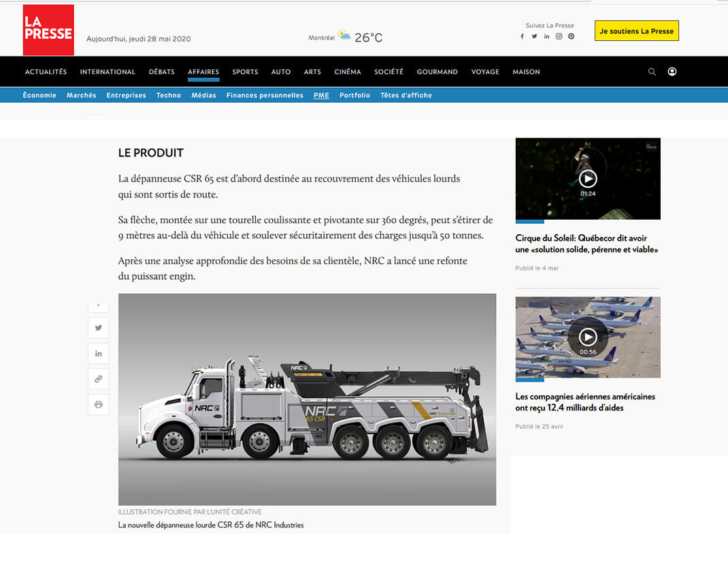Visit the Cinéma section
The height and width of the screenshot is (571, 728).
[348, 72]
